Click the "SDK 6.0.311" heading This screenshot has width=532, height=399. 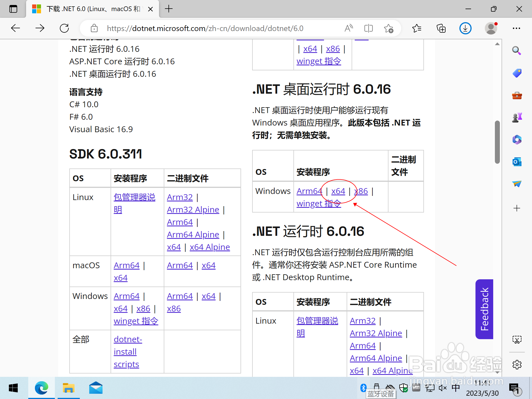click(x=106, y=154)
